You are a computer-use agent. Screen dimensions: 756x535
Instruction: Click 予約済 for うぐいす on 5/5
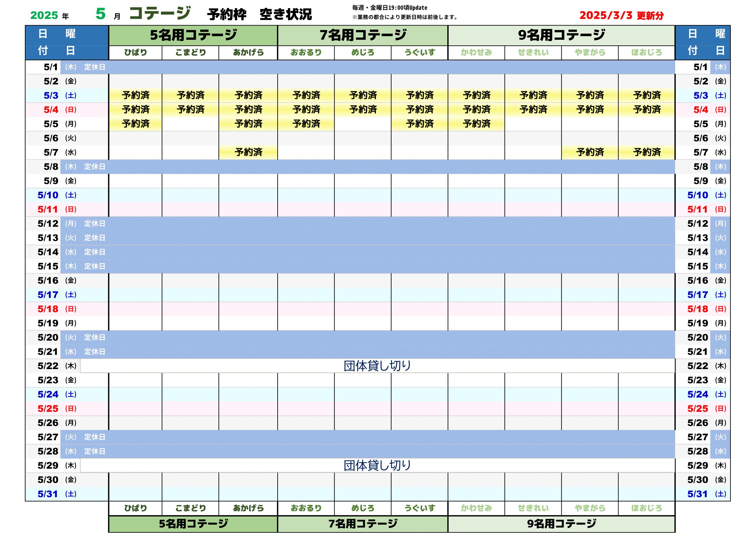point(420,124)
